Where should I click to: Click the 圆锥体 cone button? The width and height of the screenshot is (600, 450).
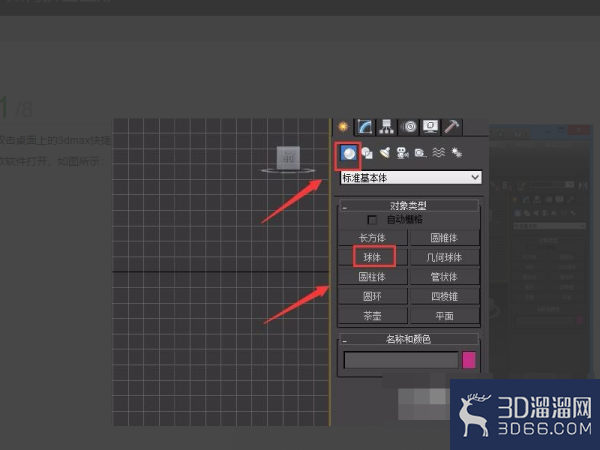[445, 238]
